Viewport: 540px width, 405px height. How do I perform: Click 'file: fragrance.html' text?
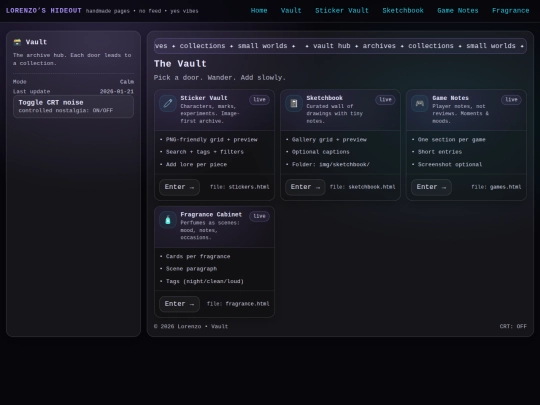click(x=238, y=304)
